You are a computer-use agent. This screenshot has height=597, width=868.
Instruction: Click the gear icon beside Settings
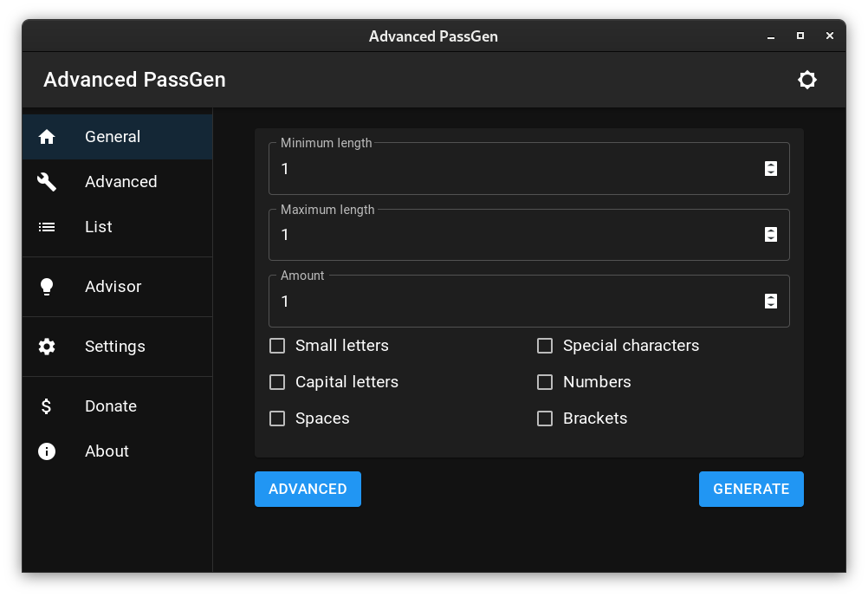coord(47,347)
